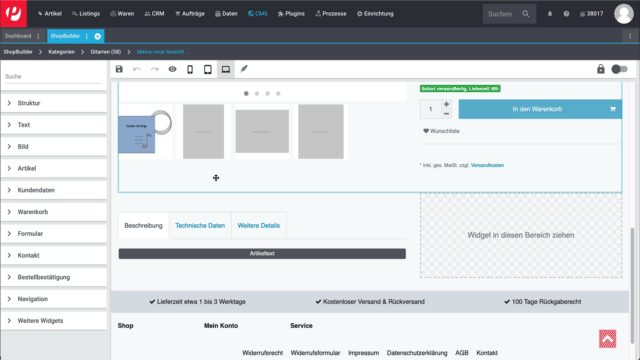Open the Versandkosten link

[x=487, y=165]
